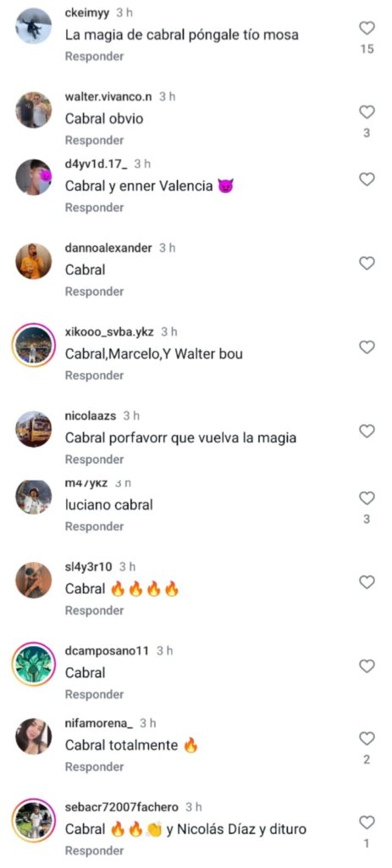392x868 pixels.
Task: Like xikooo_svba.ykz's comment
Action: [x=367, y=348]
